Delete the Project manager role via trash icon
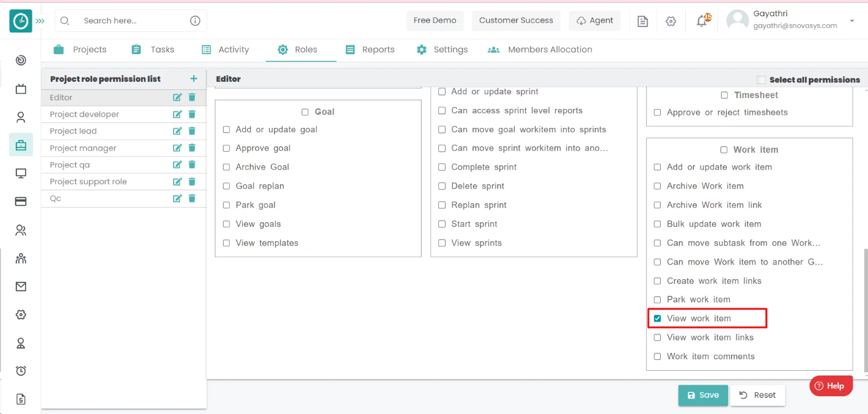Image resolution: width=868 pixels, height=414 pixels. [x=192, y=148]
